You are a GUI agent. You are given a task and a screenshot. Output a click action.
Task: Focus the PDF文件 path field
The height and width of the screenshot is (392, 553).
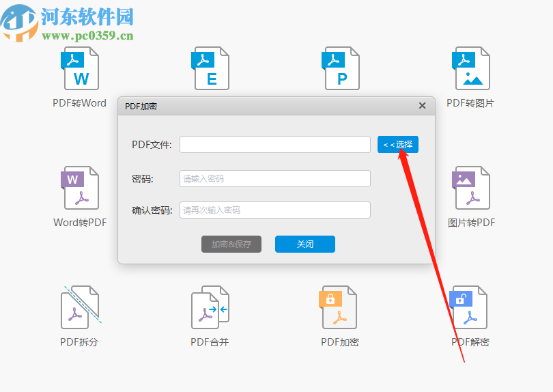click(x=275, y=145)
